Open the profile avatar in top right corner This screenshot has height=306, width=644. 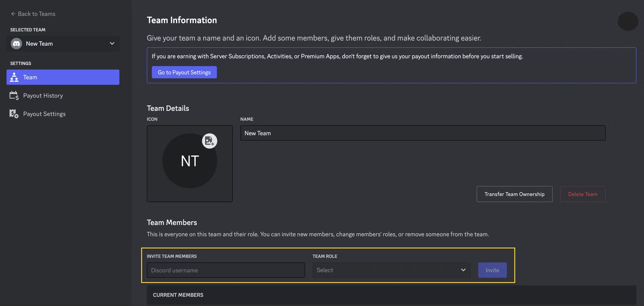point(628,21)
